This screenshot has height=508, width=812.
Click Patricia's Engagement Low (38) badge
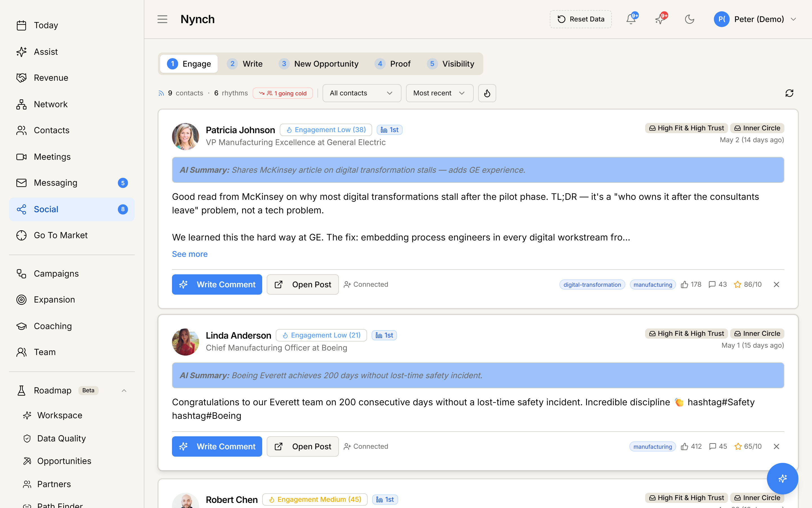[326, 130]
